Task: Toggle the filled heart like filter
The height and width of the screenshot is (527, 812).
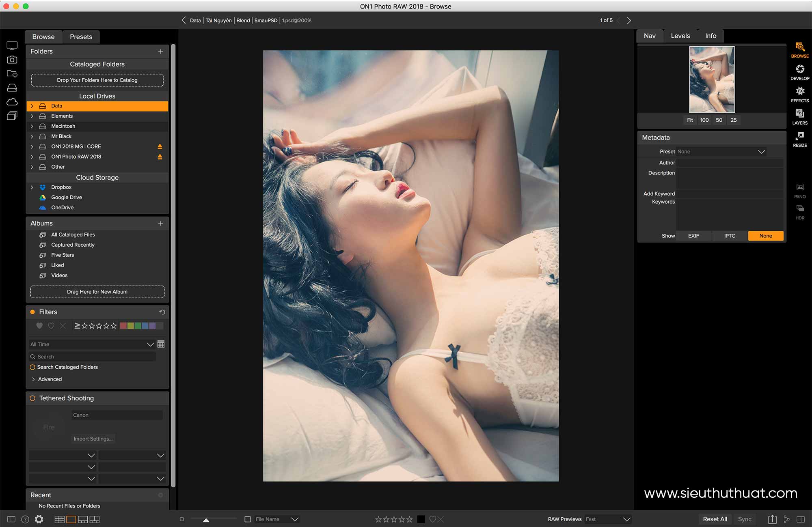Action: [39, 326]
